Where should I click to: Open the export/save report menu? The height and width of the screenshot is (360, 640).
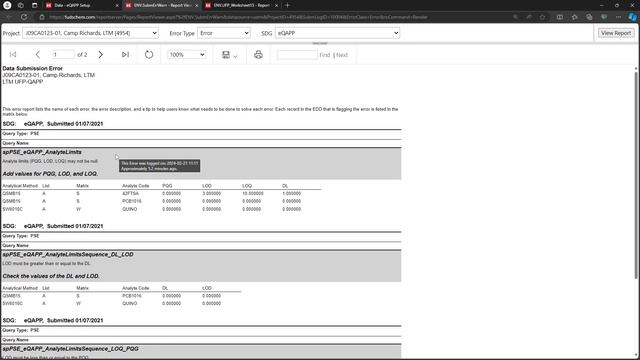click(226, 55)
